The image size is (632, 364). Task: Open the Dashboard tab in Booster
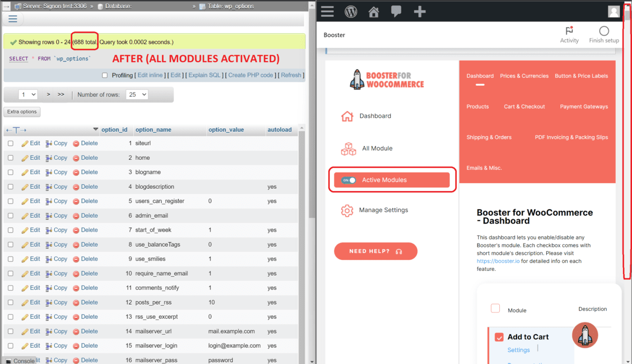(x=480, y=76)
